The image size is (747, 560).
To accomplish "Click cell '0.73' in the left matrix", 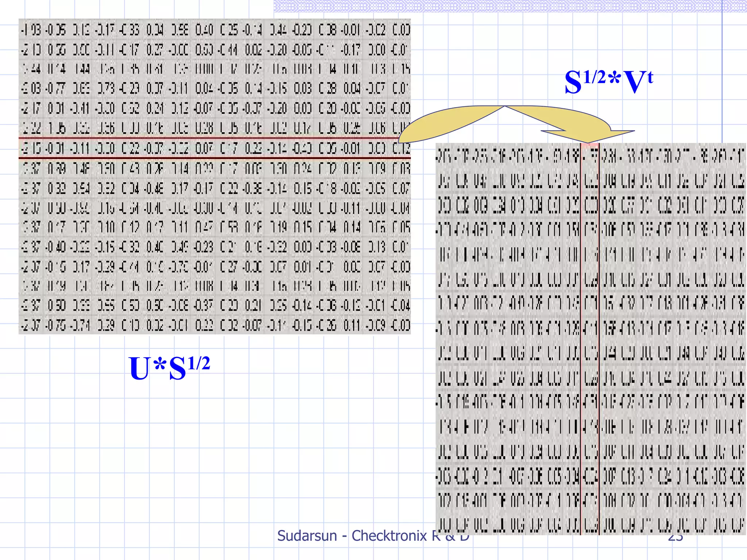I will click(x=106, y=89).
